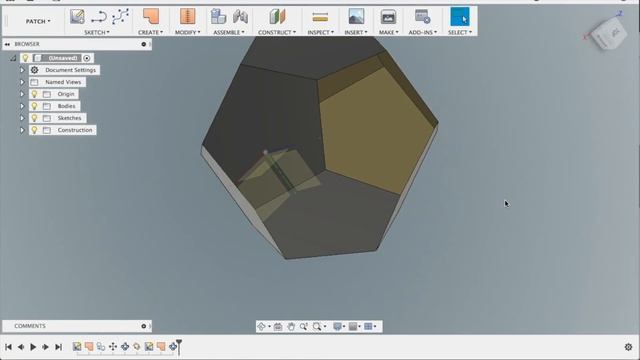Click the Add-Ins scripts icon
Image resolution: width=640 pixels, height=360 pixels.
422,17
